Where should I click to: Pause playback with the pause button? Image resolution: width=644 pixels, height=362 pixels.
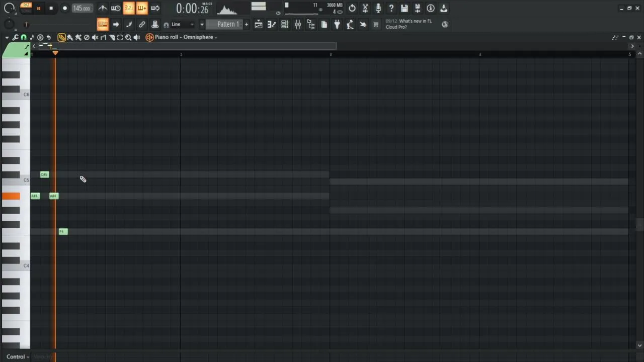pyautogui.click(x=38, y=8)
